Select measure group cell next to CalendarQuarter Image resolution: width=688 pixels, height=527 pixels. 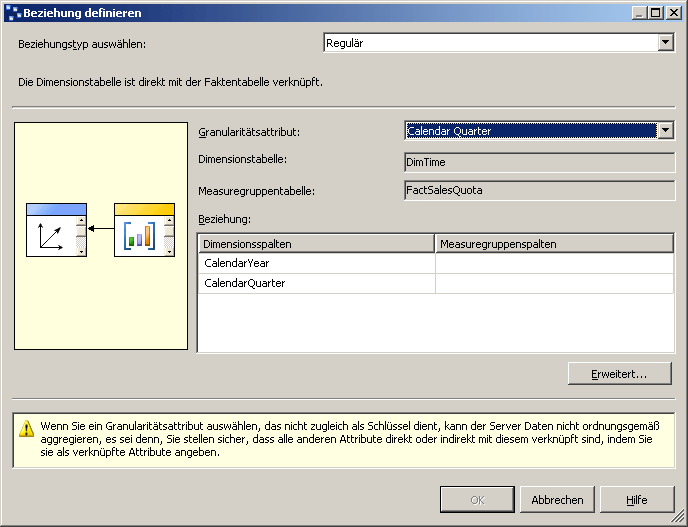(554, 283)
